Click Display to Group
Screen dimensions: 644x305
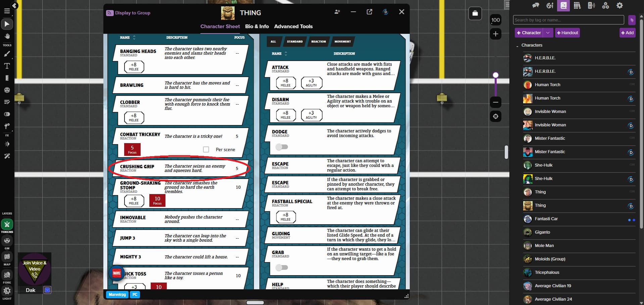128,13
